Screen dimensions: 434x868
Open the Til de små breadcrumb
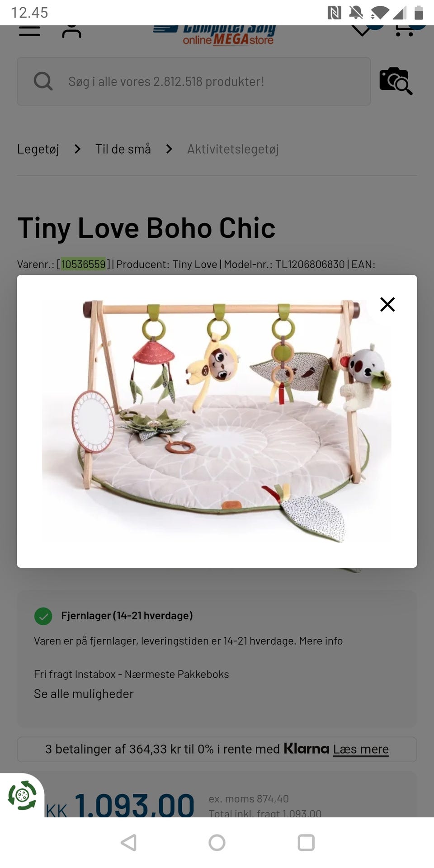click(x=123, y=149)
